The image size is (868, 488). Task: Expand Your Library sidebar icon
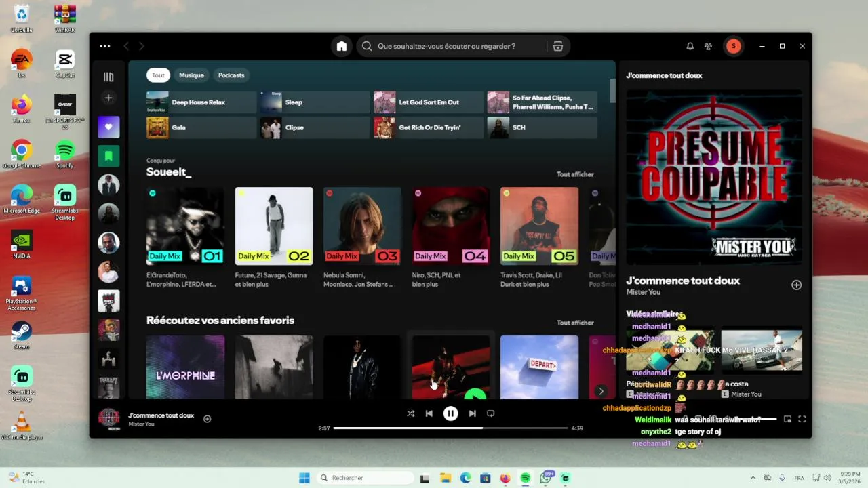click(108, 77)
